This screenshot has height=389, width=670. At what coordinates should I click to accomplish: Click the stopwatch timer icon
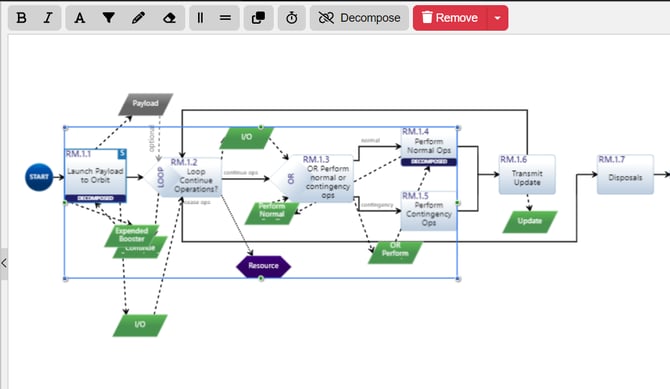(x=292, y=18)
